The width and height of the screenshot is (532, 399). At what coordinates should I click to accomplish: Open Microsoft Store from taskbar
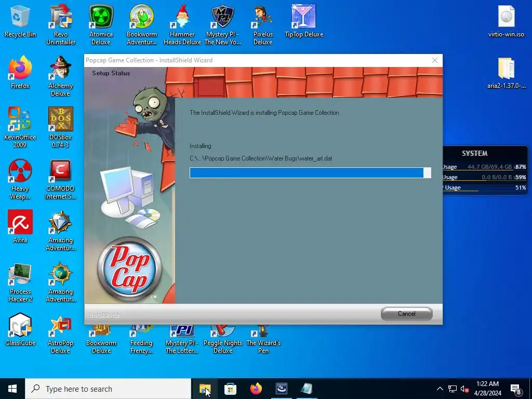click(230, 389)
